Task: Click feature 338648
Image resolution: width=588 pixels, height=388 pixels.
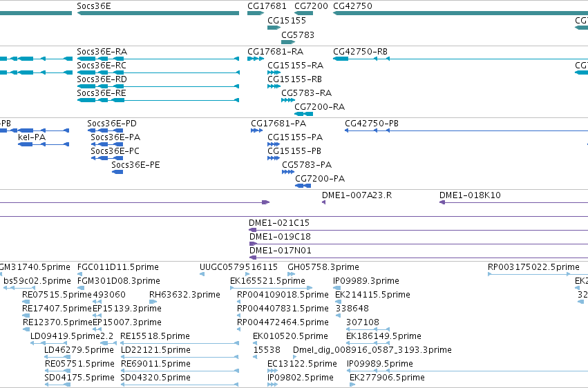Action: tap(338, 316)
